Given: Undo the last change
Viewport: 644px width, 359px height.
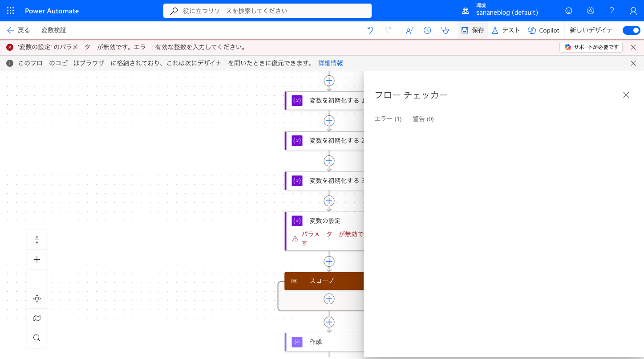Looking at the screenshot, I should [370, 30].
